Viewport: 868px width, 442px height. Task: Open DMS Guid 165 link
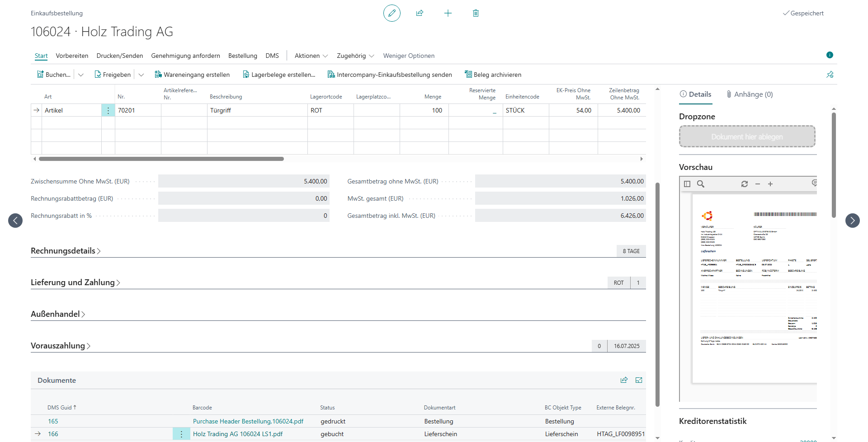[x=53, y=421]
